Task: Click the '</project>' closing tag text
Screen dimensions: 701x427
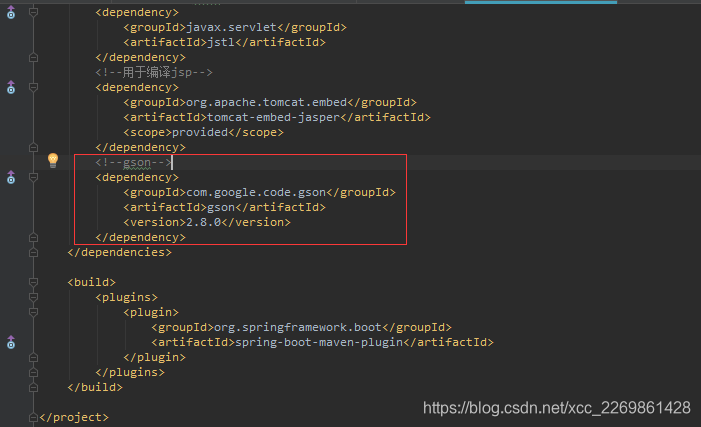Action: click(74, 417)
